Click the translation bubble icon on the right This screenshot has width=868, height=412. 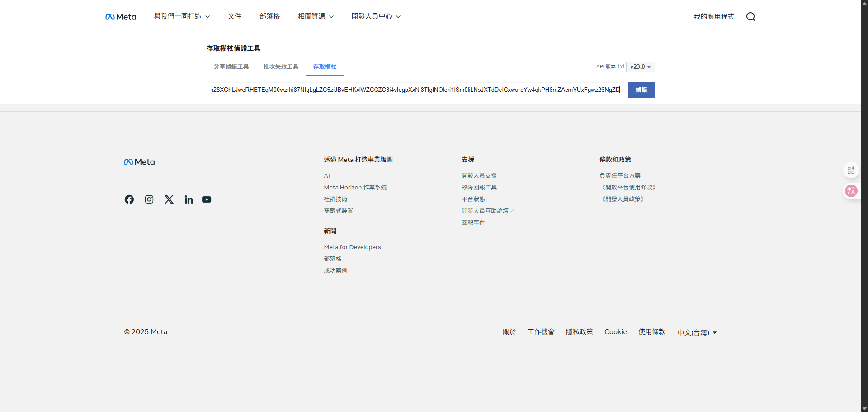click(x=851, y=191)
